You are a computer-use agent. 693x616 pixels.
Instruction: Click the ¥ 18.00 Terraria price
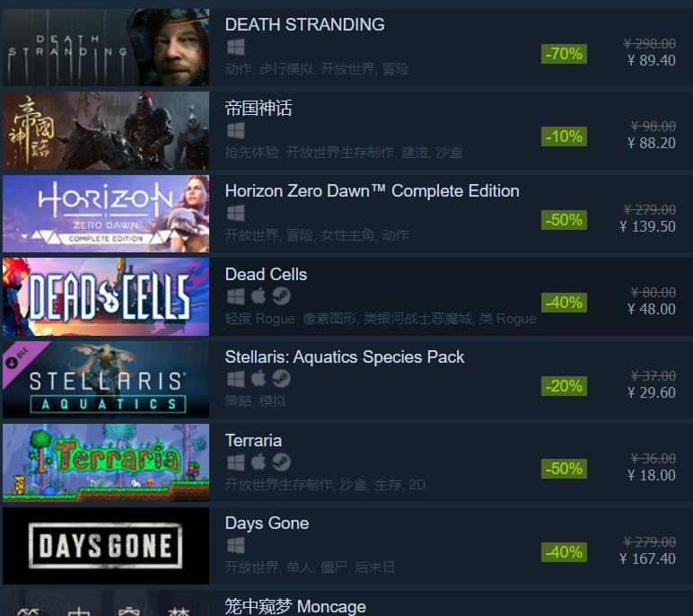point(652,475)
